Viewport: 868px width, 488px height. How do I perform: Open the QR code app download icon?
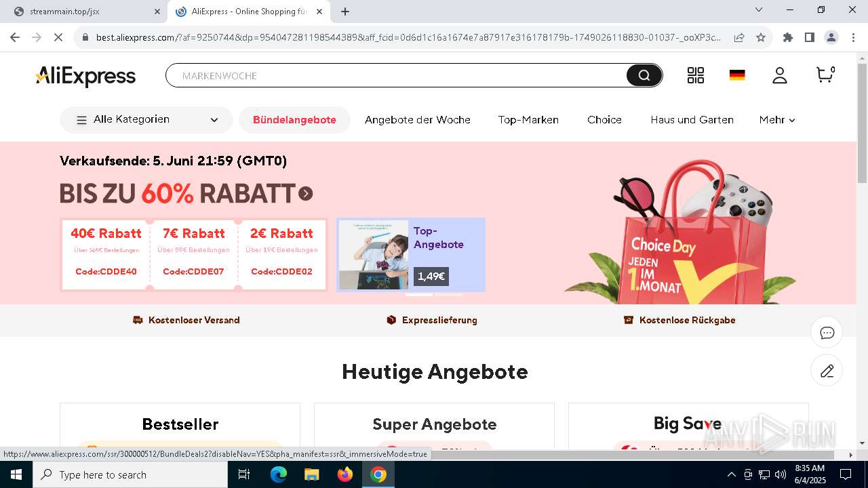pyautogui.click(x=696, y=75)
